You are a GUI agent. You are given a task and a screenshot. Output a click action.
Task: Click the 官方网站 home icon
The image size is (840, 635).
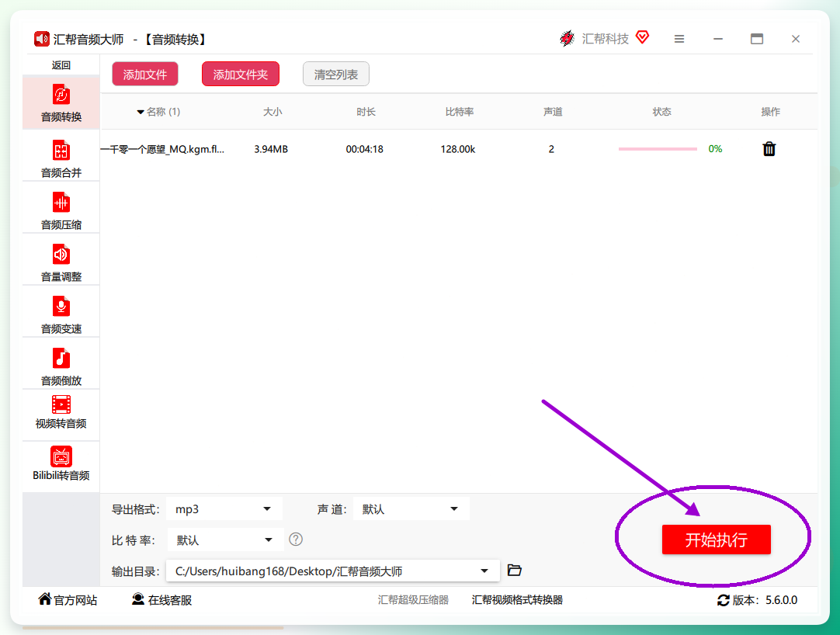coord(45,599)
